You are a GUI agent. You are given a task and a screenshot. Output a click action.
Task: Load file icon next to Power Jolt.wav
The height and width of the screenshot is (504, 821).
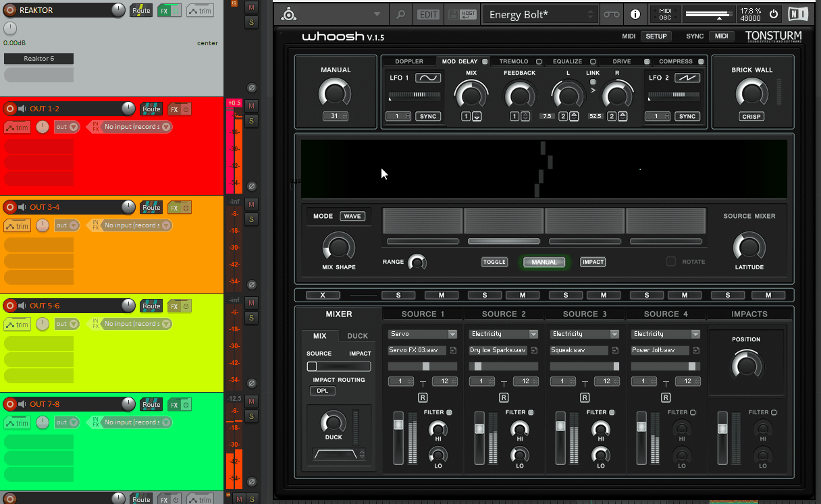[x=696, y=350]
